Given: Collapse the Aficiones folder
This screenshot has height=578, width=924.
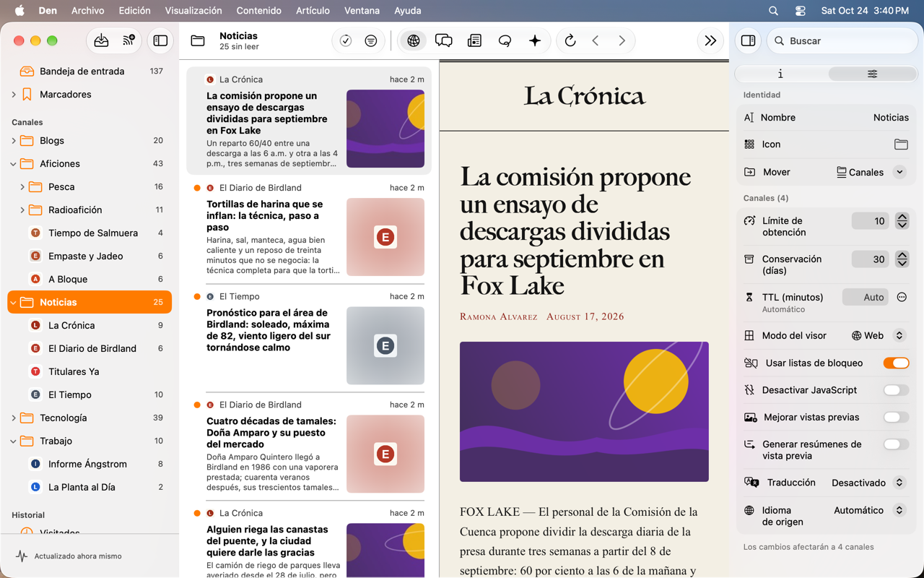Looking at the screenshot, I should click(14, 164).
